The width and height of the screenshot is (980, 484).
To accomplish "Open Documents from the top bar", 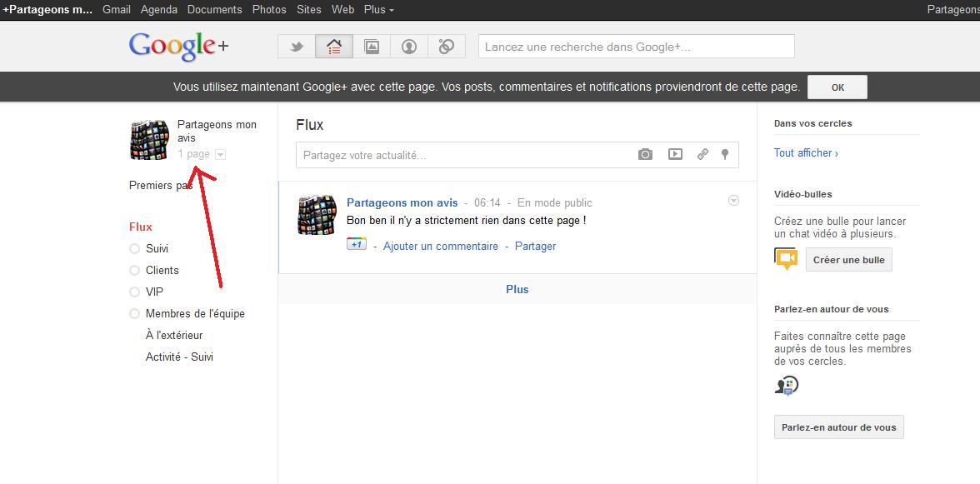I will point(214,9).
